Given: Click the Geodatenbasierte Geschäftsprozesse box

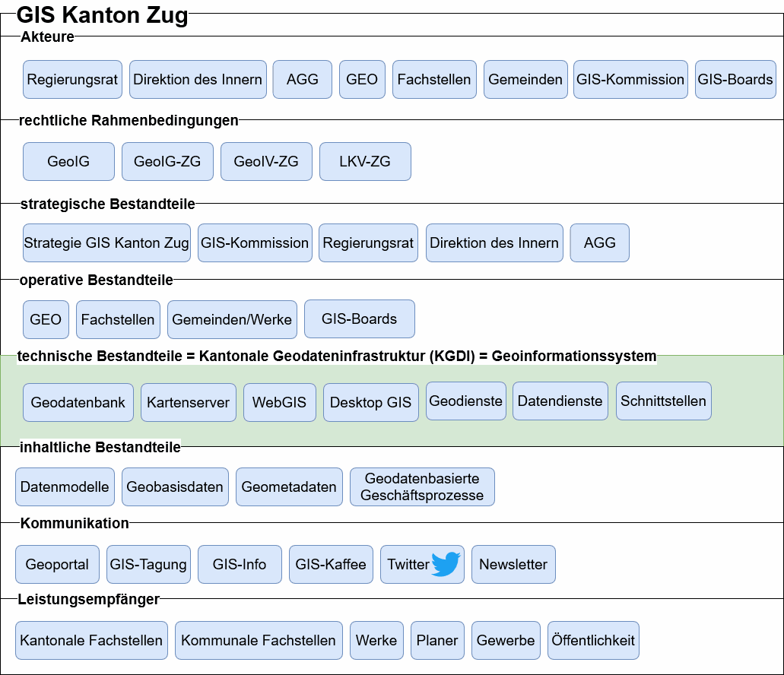Looking at the screenshot, I should (422, 486).
